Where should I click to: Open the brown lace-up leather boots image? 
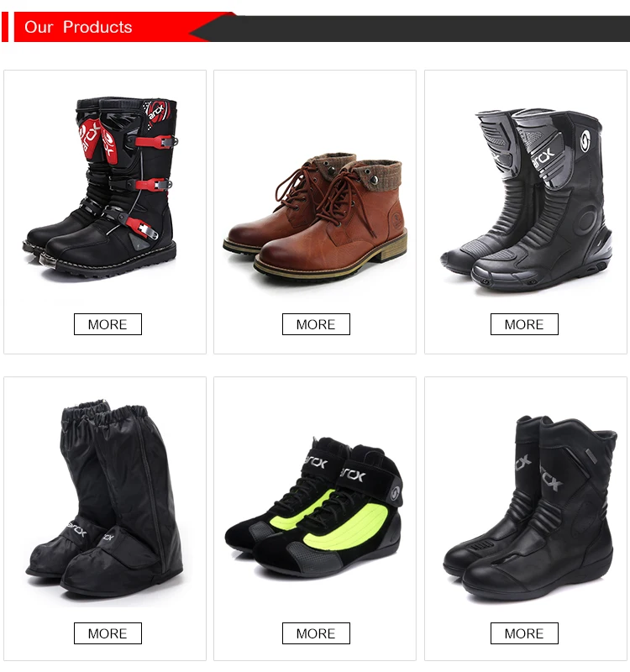pos(316,216)
